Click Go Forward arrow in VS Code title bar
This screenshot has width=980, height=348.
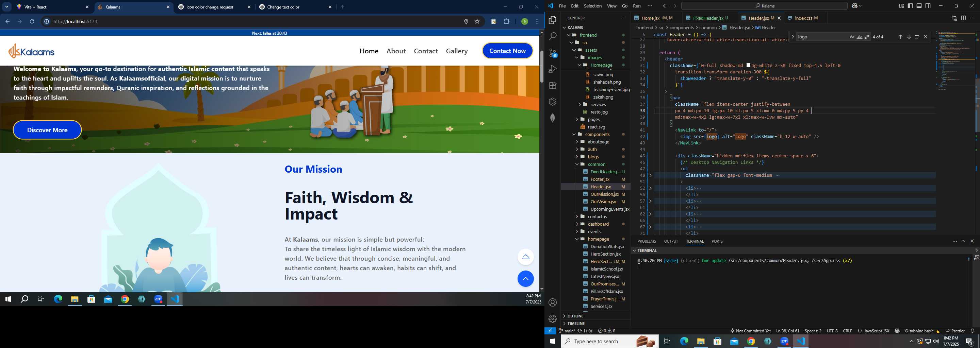coord(674,6)
